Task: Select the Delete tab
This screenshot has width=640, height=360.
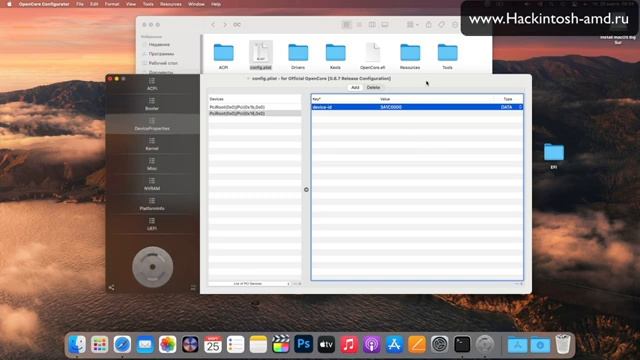Action: [373, 87]
